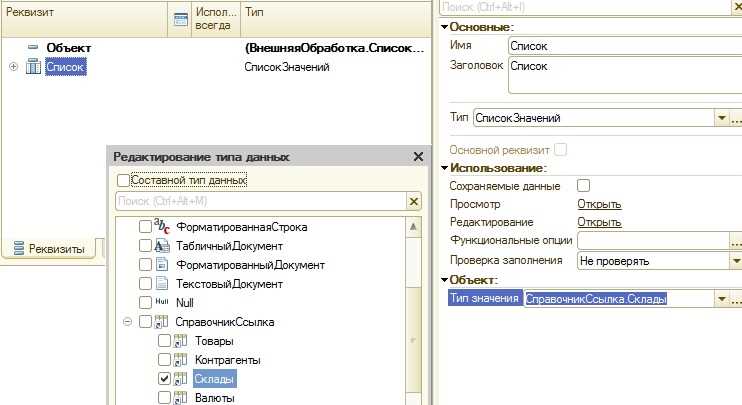The image size is (742, 405).
Task: Click the Склады catalog icon
Action: point(180,379)
